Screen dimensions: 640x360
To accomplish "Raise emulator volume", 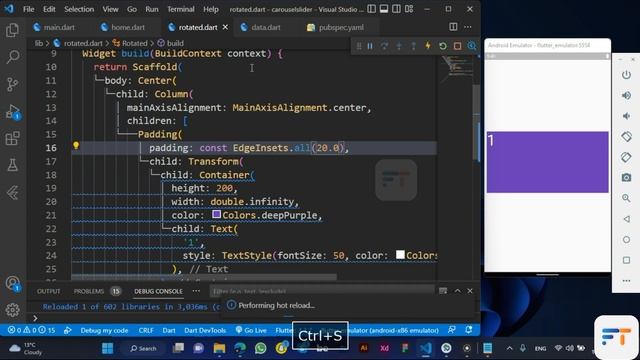I will point(626,96).
